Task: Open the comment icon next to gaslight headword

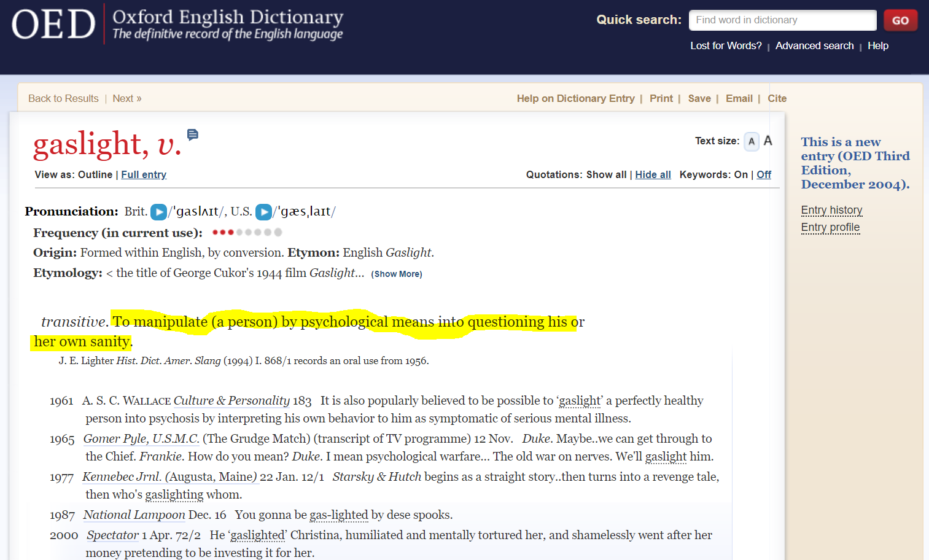Action: pyautogui.click(x=193, y=134)
